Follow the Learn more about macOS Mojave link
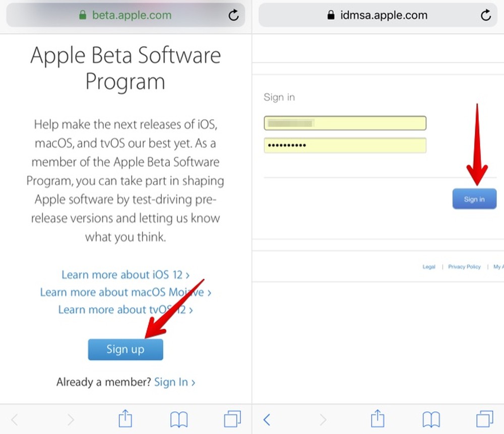Image resolution: width=504 pixels, height=434 pixels. [125, 292]
